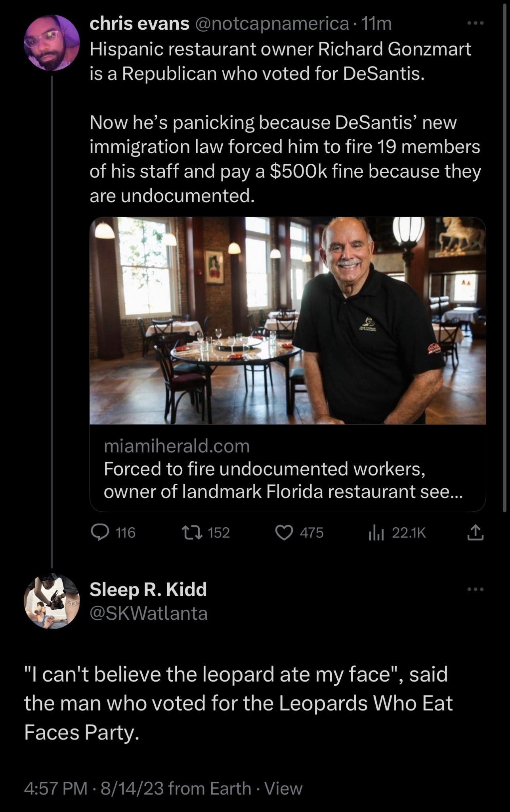Click the leopard ate my face reply text

click(x=238, y=703)
